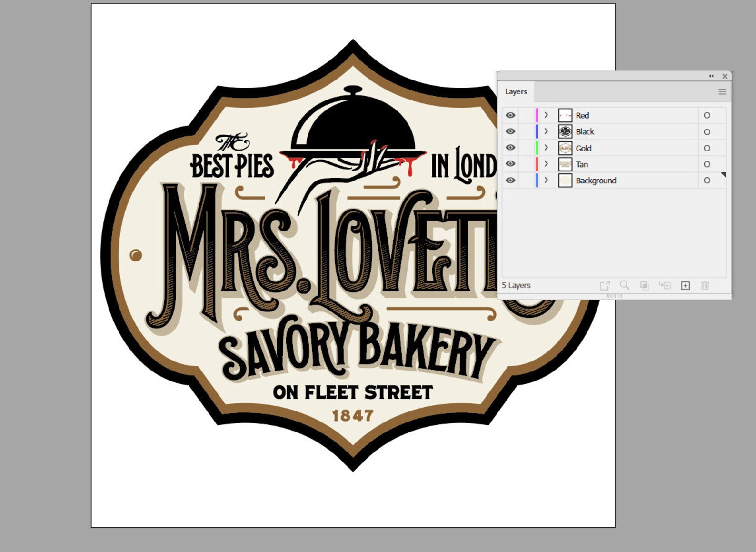Click the red color bar of Tan layer
756x552 pixels.
[537, 164]
